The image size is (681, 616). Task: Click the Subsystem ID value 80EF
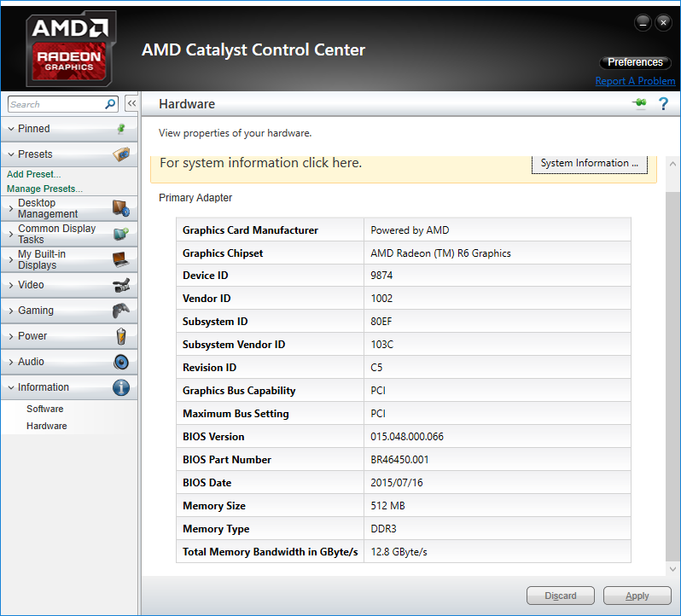pos(381,322)
